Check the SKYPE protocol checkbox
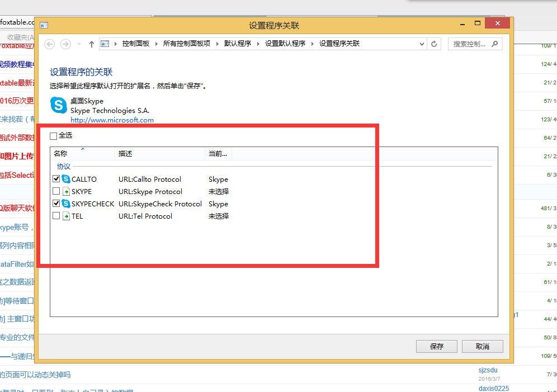The width and height of the screenshot is (557, 392). click(56, 191)
